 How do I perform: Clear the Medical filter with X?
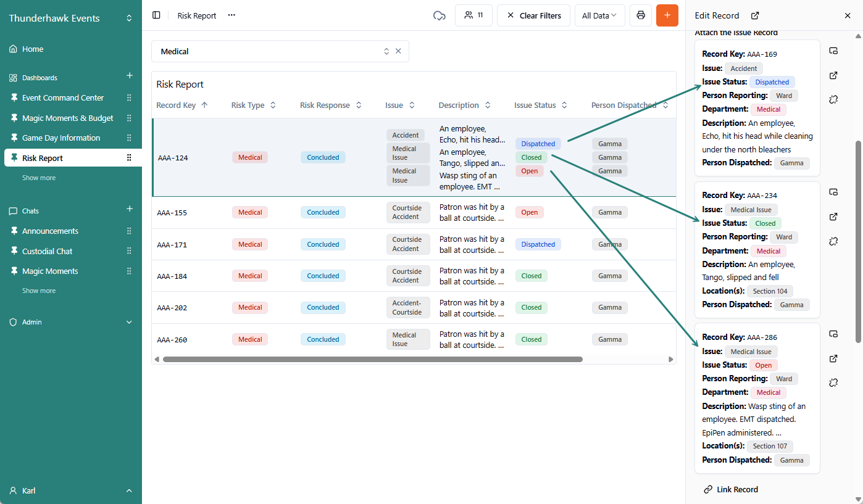(x=398, y=52)
